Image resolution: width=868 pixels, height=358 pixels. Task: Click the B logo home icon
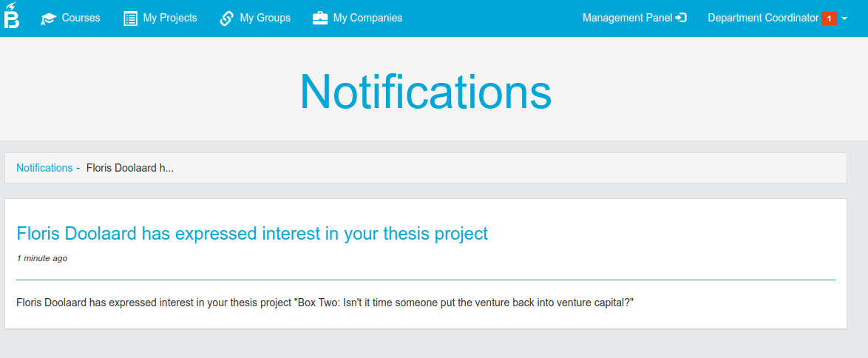(12, 16)
